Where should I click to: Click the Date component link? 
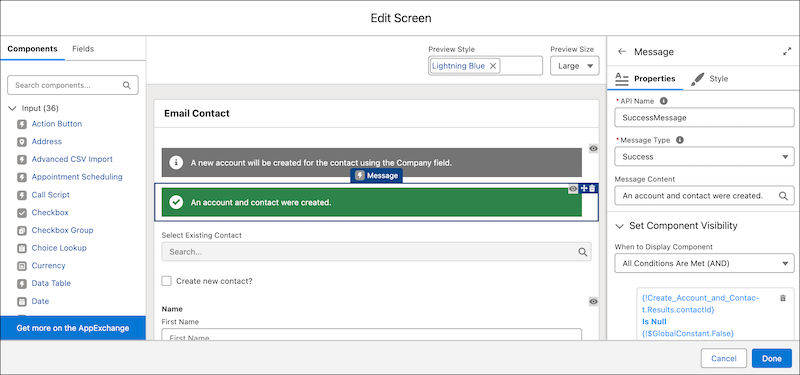[x=40, y=301]
